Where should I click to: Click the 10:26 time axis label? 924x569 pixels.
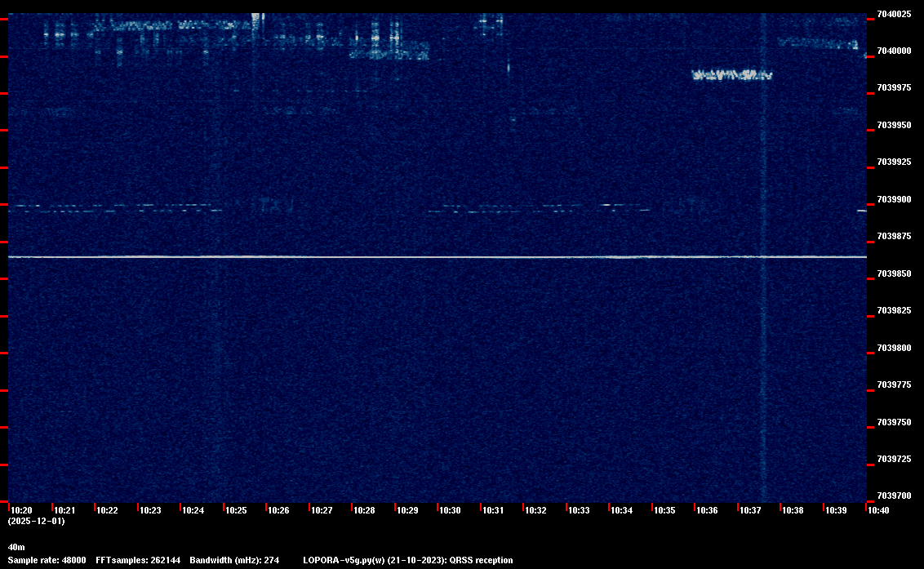[278, 510]
